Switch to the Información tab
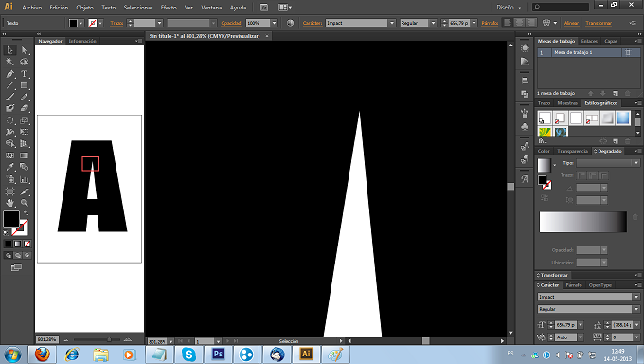 click(x=82, y=41)
